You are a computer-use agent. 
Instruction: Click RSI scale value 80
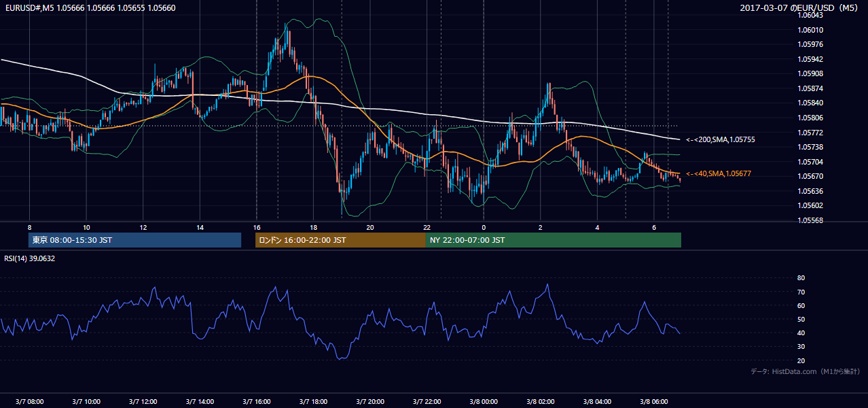coord(801,278)
